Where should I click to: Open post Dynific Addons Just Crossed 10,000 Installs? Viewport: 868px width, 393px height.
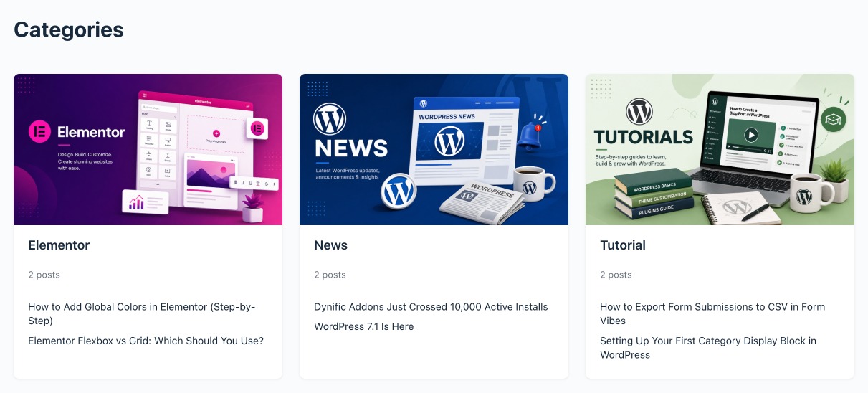click(x=431, y=307)
